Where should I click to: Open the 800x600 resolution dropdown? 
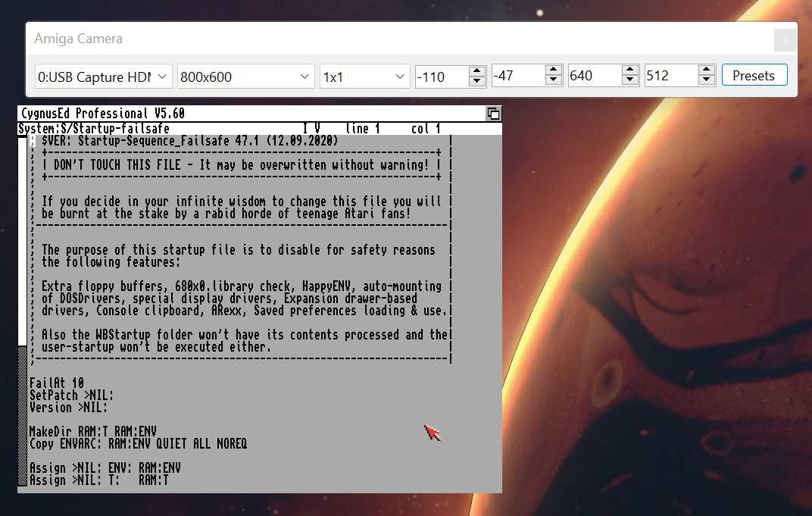245,77
